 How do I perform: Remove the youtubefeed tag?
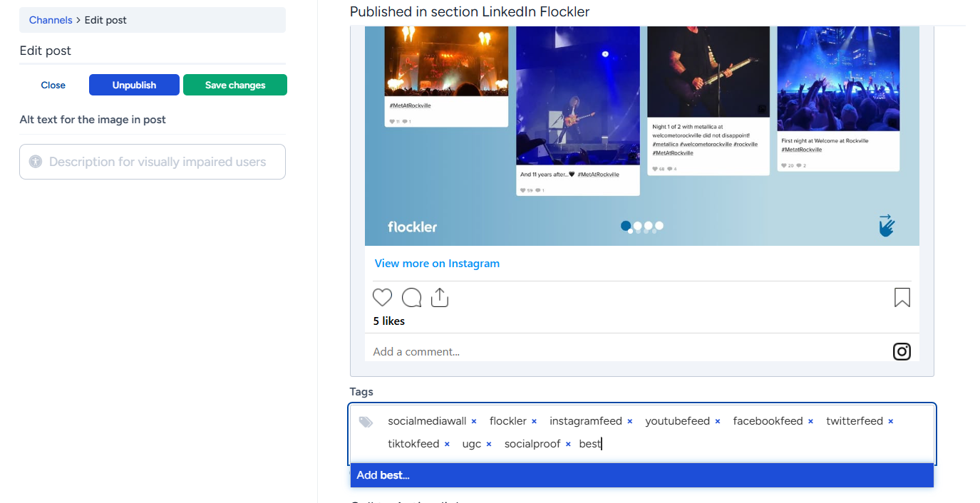pyautogui.click(x=718, y=422)
